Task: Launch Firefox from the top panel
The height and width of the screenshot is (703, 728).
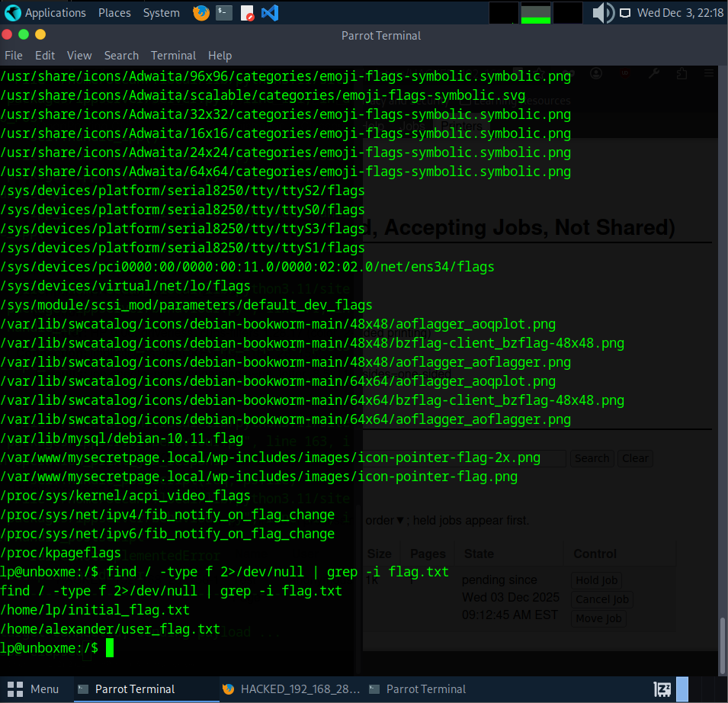Action: pos(201,13)
